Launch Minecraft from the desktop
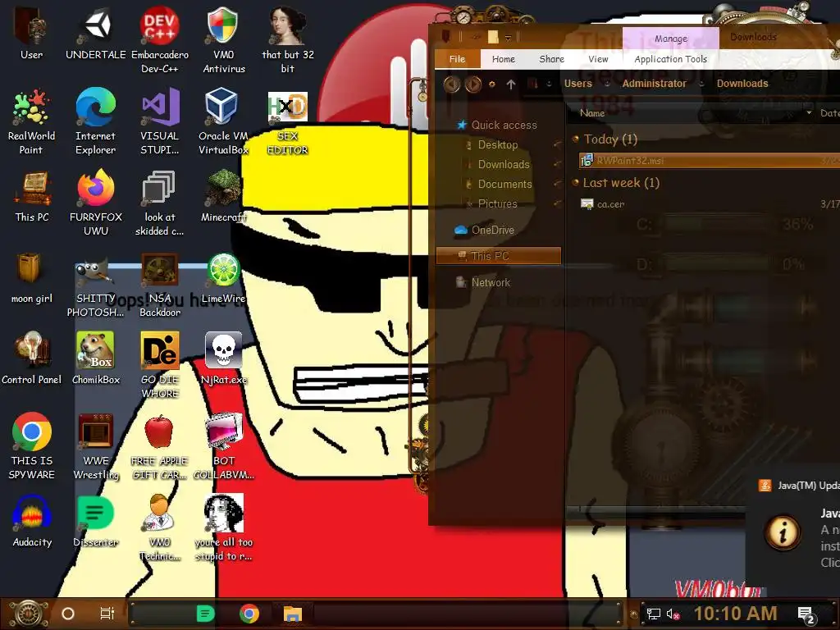 [x=224, y=196]
